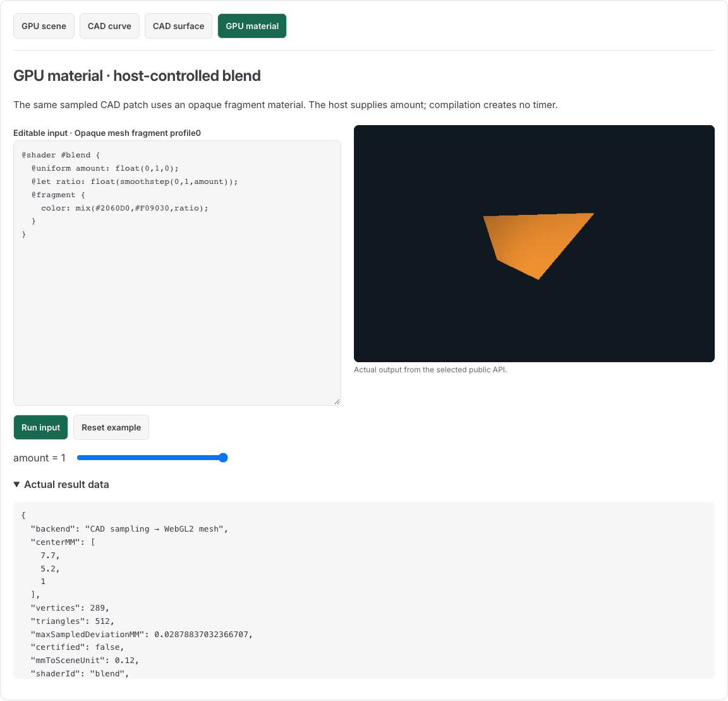Viewport: 728px width, 701px height.
Task: Switch to the GPU scene tab
Action: 44,26
